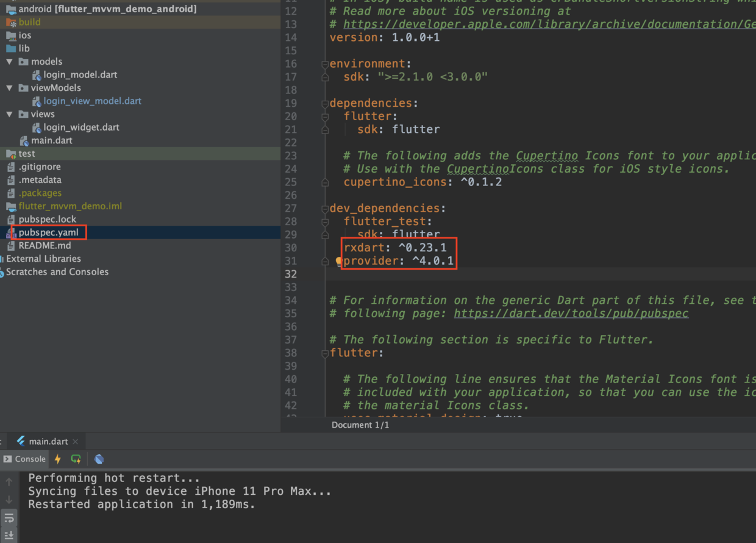
Task: Click 'Document 1/1' breadcrumb in editor
Action: tap(360, 425)
